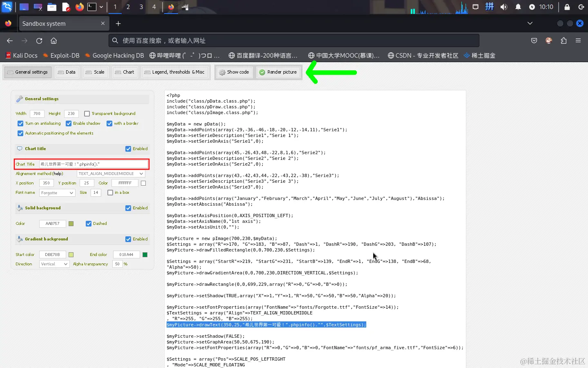Disable the Chart title Enabled checkbox
588x368 pixels.
[128, 149]
